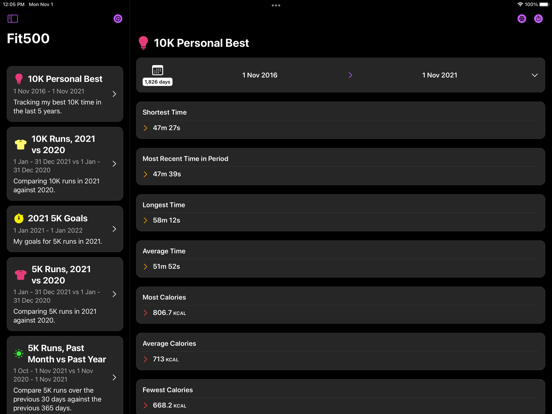This screenshot has height=414, width=552.
Task: Tap the left purple icon in top-right toolbar
Action: [x=522, y=19]
